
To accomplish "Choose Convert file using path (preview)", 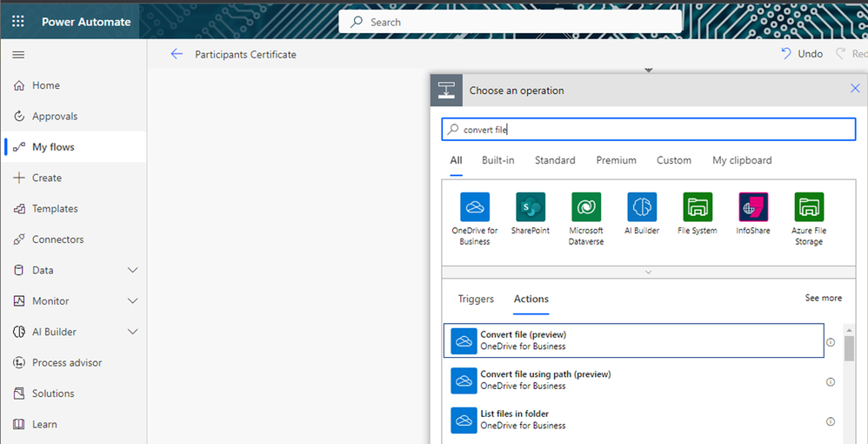I will click(x=634, y=380).
